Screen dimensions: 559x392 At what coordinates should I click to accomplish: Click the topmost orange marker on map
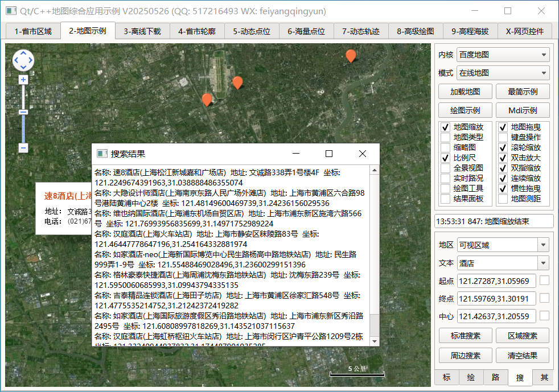(351, 56)
